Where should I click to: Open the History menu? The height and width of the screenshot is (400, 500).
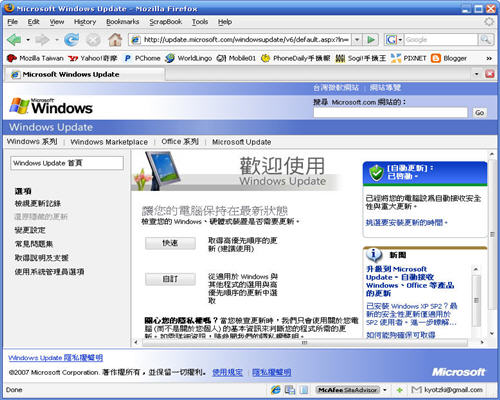click(x=85, y=22)
